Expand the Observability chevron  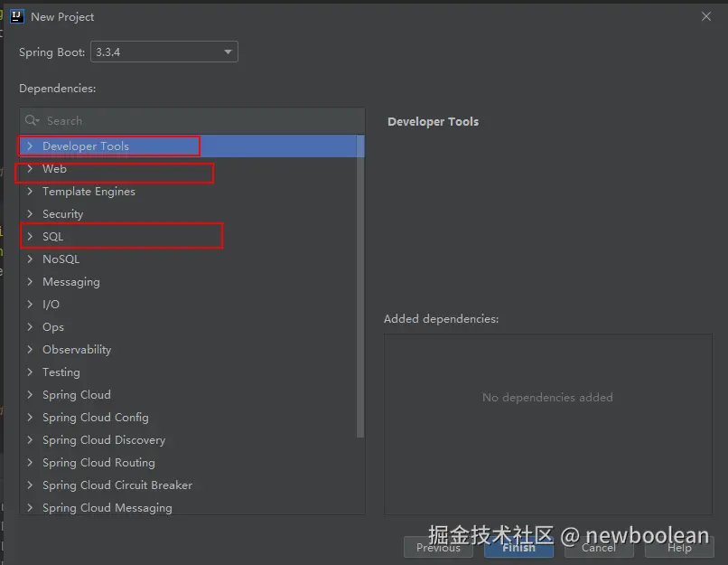(30, 350)
